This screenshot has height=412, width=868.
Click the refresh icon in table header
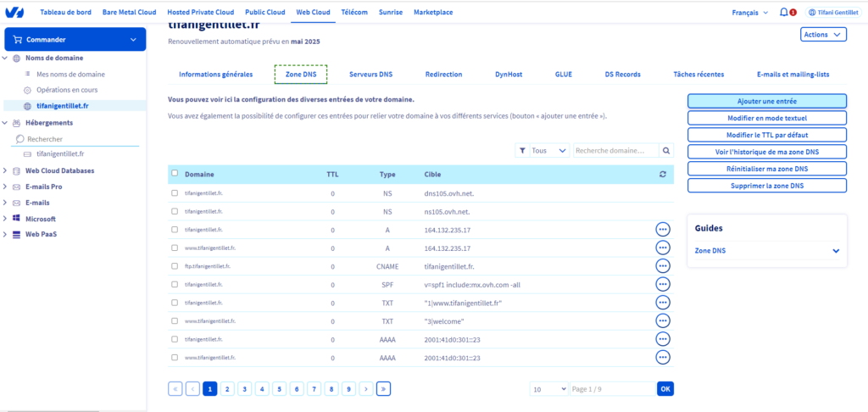662,174
